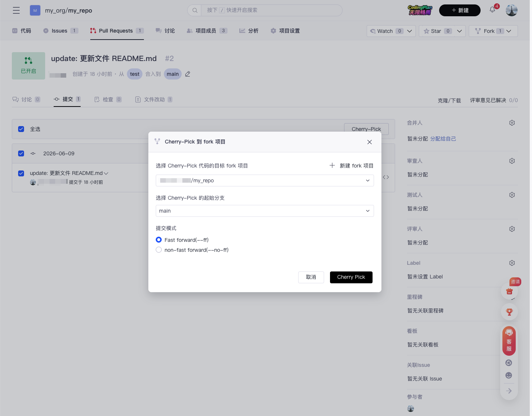Open the 分析 tab

[249, 31]
